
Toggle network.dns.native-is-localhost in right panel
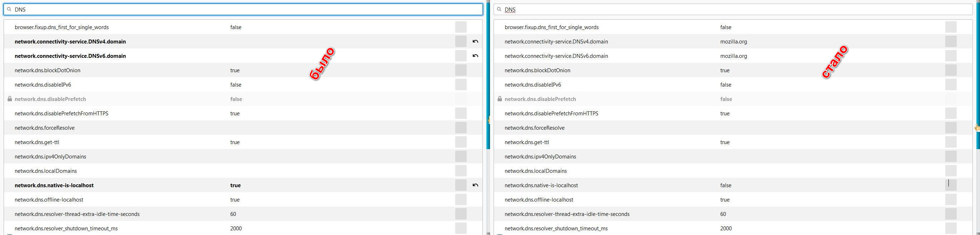pyautogui.click(x=951, y=185)
